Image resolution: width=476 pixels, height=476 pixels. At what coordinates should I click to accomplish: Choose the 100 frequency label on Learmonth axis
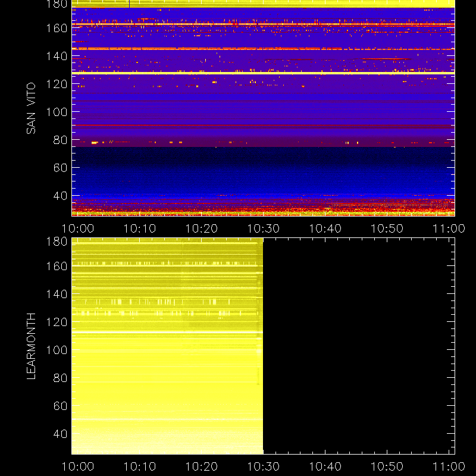tap(57, 350)
